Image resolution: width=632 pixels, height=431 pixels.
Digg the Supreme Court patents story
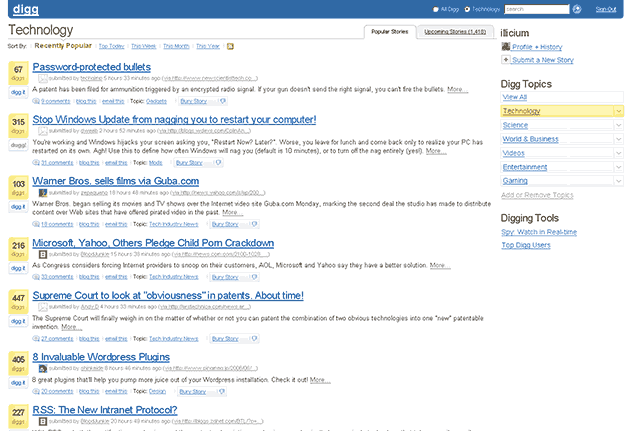tap(18, 321)
